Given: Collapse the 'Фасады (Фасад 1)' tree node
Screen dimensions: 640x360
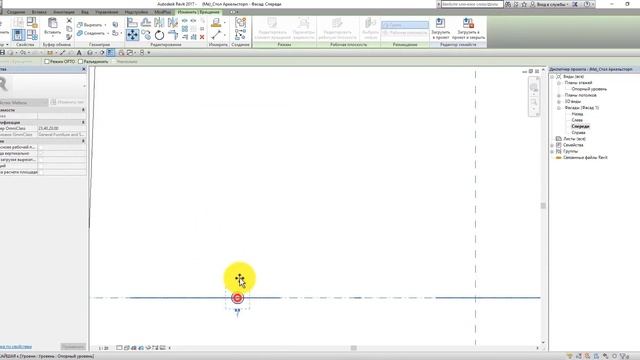Looking at the screenshot, I should (x=559, y=108).
